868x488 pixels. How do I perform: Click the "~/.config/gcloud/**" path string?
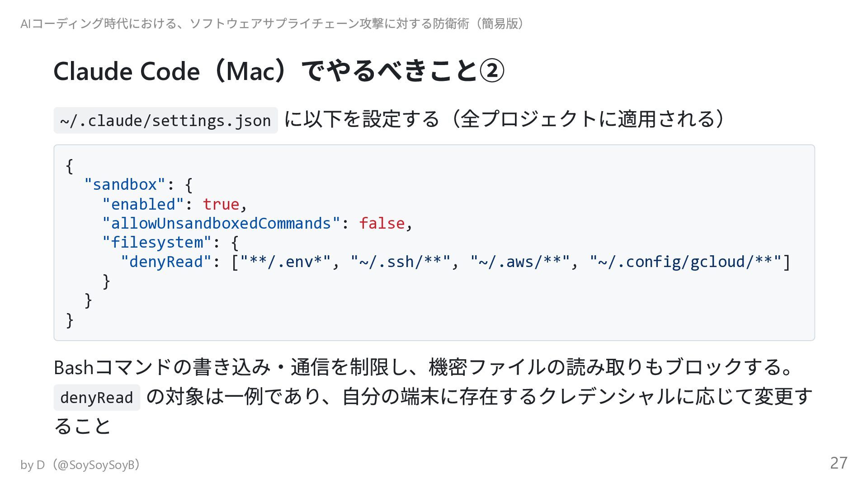[685, 262]
